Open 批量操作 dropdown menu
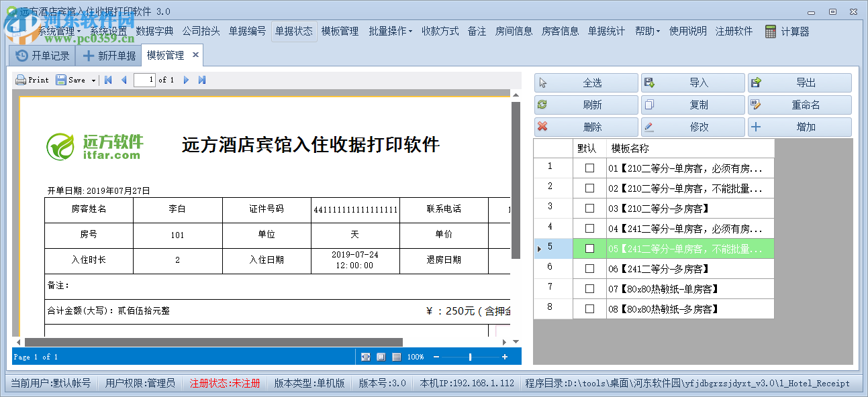The image size is (868, 397). pos(391,31)
